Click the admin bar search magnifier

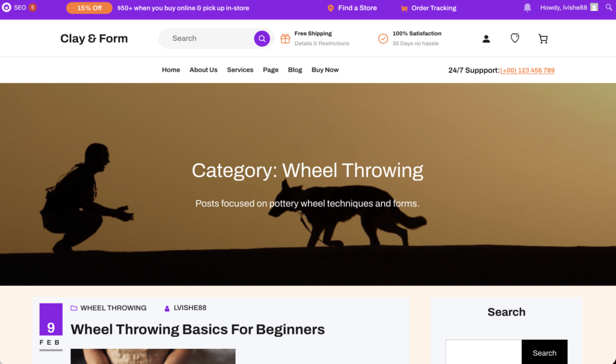point(609,7)
